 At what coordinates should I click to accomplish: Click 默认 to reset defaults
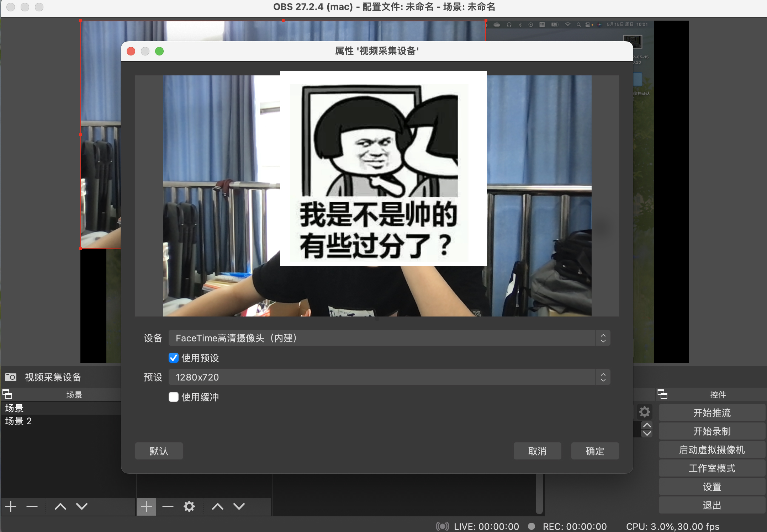[159, 451]
